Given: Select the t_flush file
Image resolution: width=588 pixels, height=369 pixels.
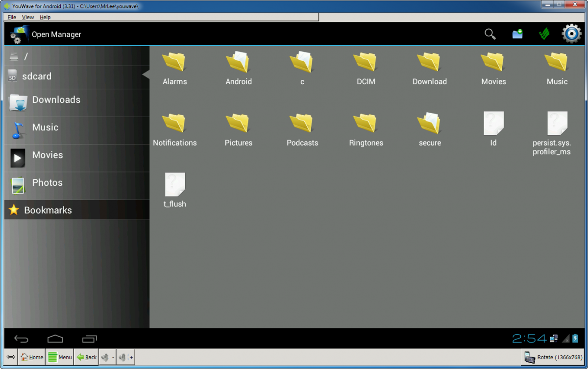Looking at the screenshot, I should tap(175, 191).
